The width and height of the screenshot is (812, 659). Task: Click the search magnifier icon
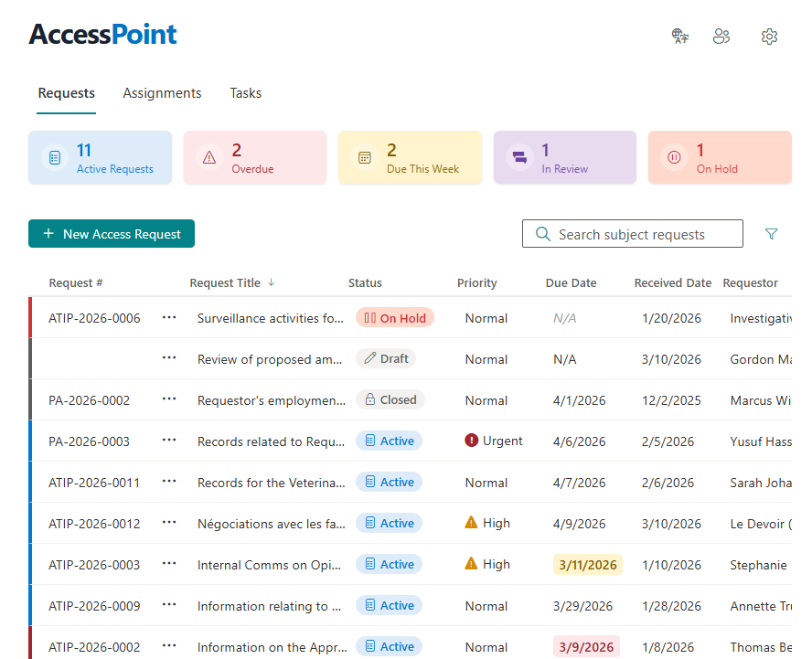coord(542,233)
